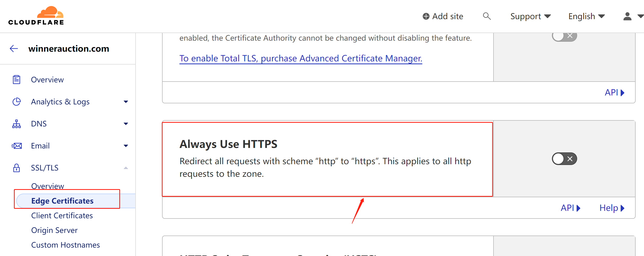
Task: Open the search magnifier icon
Action: pos(487,16)
